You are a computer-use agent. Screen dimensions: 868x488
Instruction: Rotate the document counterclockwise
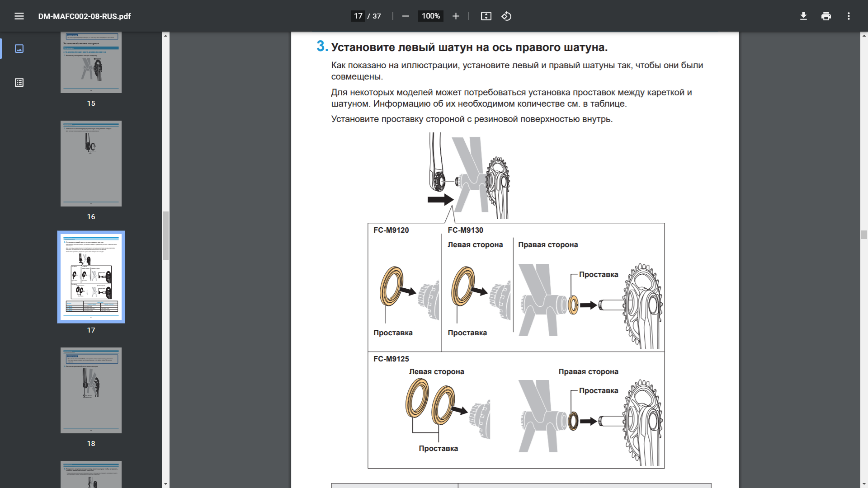point(506,16)
